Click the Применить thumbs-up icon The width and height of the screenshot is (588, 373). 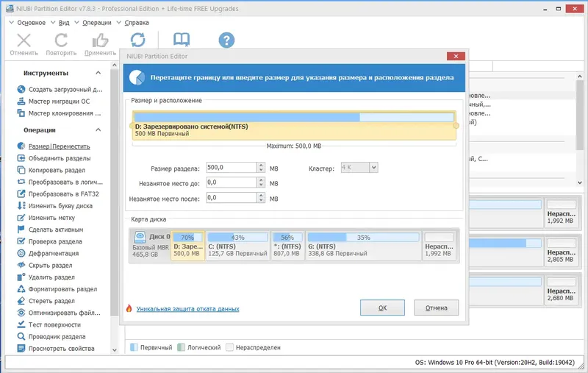tap(100, 40)
